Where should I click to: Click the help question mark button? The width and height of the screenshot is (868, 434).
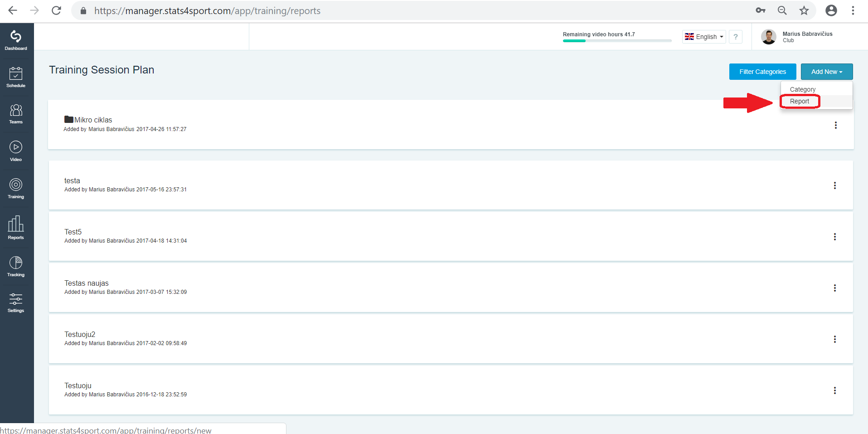(x=736, y=37)
